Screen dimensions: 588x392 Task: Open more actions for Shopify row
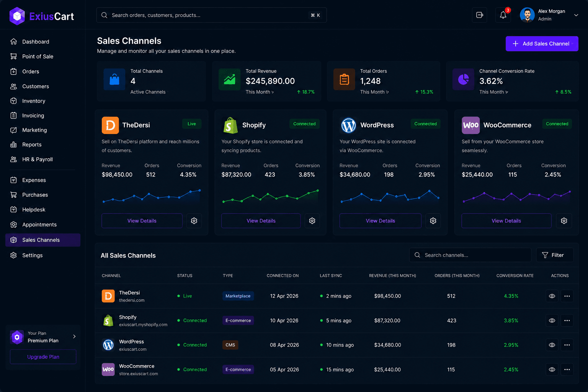pos(567,320)
